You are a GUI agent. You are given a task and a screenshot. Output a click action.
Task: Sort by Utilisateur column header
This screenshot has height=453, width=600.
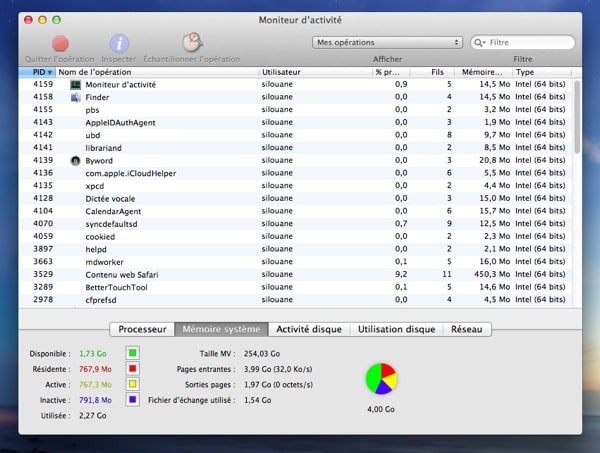[316, 72]
